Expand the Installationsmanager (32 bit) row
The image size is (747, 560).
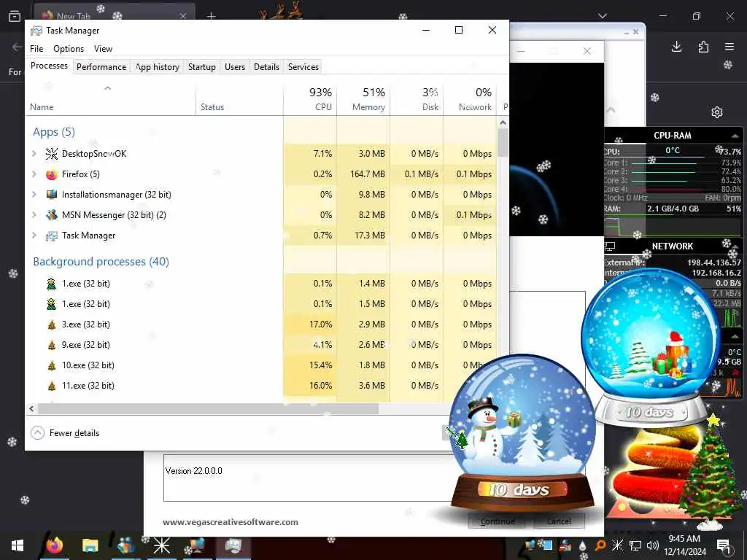point(34,195)
